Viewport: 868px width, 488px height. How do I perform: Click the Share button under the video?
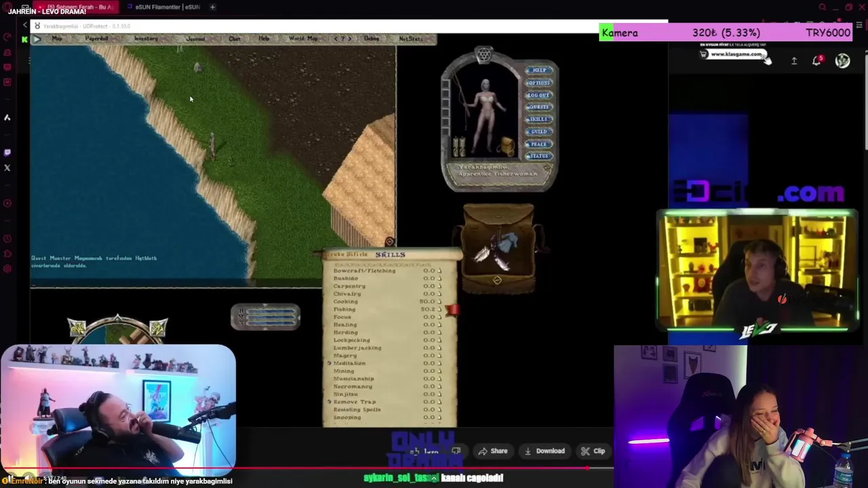[493, 451]
